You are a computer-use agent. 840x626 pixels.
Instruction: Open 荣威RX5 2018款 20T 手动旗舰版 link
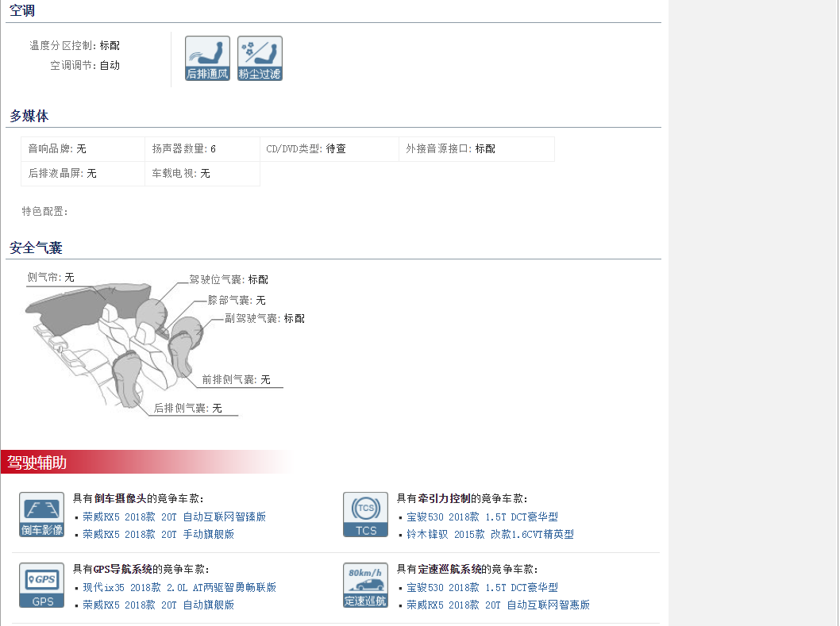(x=158, y=534)
